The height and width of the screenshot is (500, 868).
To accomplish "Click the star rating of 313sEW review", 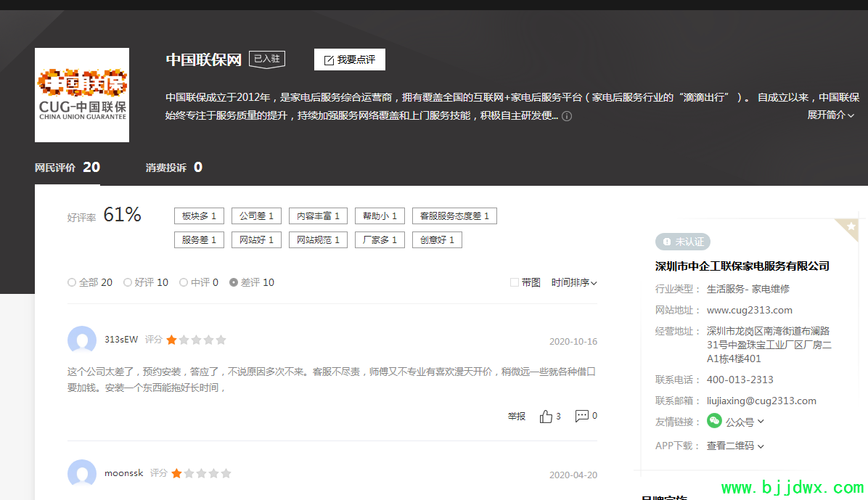I will pos(196,340).
